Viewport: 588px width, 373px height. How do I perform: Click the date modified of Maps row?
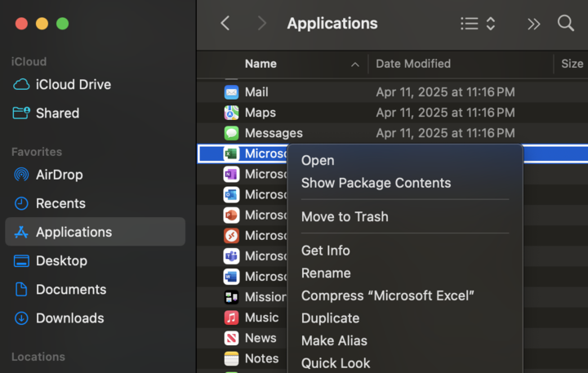pyautogui.click(x=445, y=113)
